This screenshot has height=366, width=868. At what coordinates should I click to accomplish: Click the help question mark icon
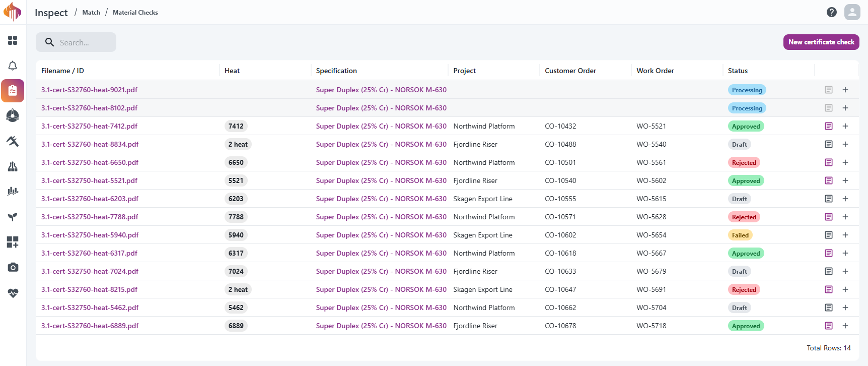[x=832, y=12]
